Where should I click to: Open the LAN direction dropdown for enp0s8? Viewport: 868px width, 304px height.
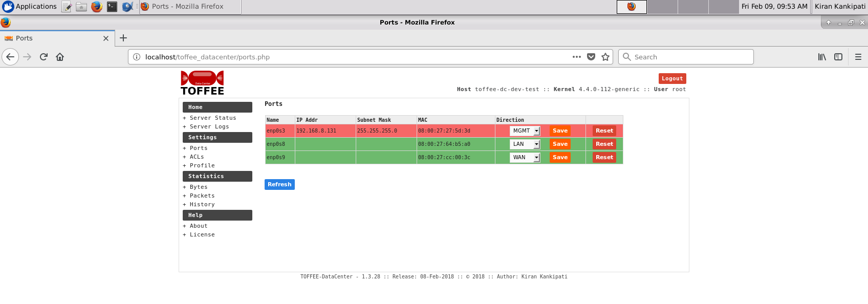coord(525,144)
